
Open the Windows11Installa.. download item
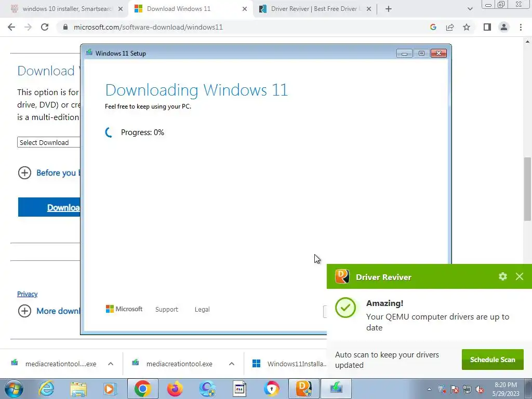click(289, 364)
